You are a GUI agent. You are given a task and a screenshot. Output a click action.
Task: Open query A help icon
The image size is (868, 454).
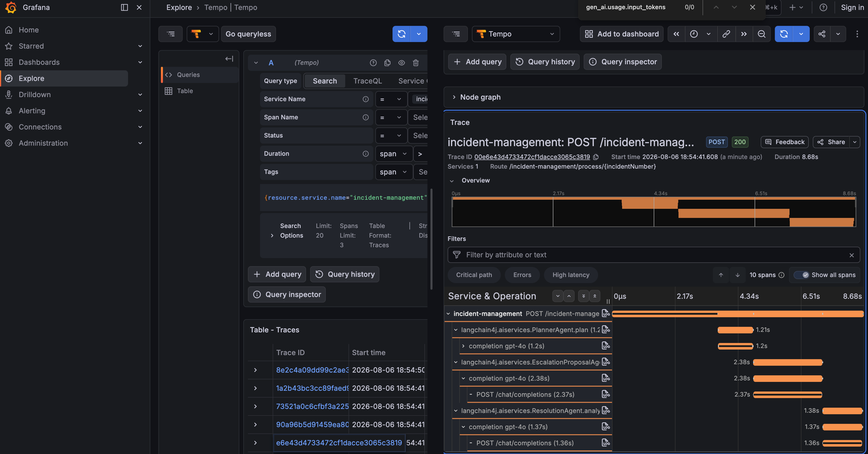pos(373,63)
